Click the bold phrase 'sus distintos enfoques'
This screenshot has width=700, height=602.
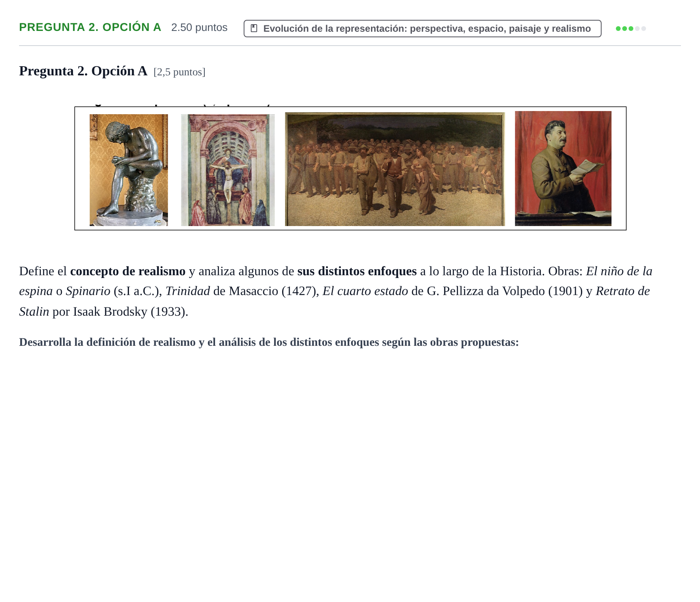pyautogui.click(x=357, y=271)
